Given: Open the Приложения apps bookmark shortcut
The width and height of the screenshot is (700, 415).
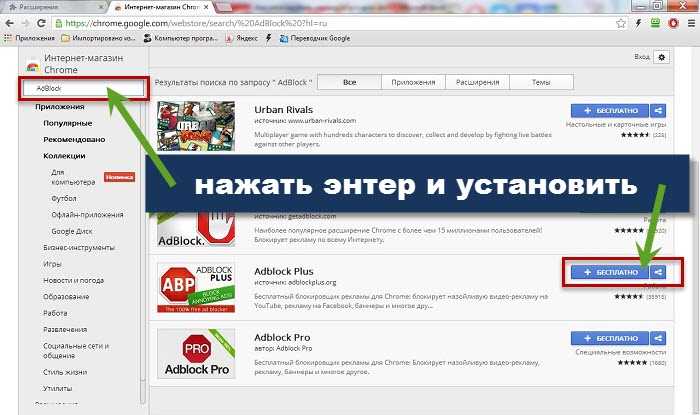Looking at the screenshot, I should click(x=29, y=40).
